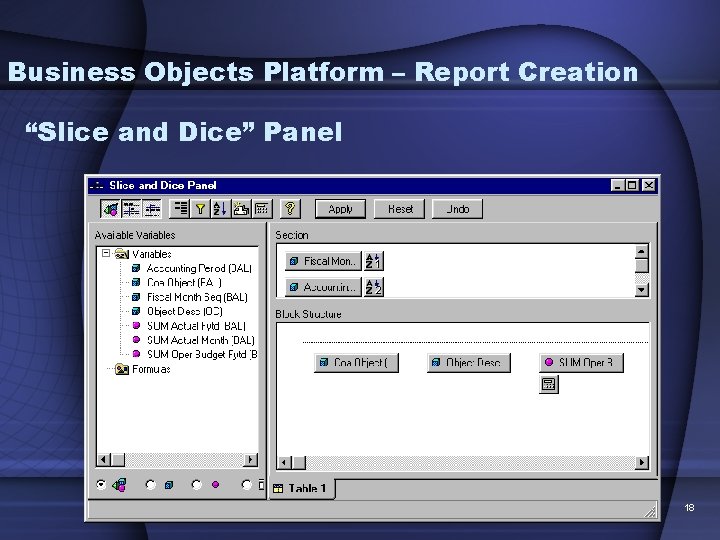
Task: Click variables list right scroll arrow
Action: tap(251, 460)
